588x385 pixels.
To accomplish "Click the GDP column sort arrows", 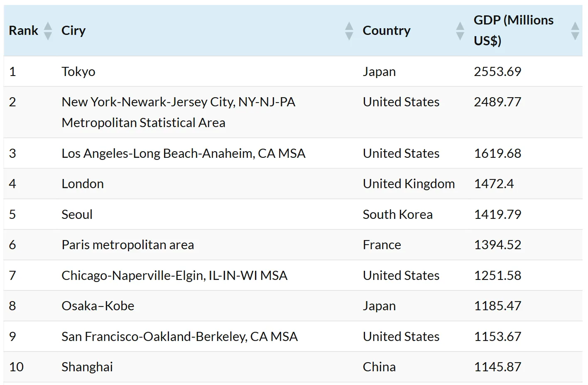I will pos(575,31).
